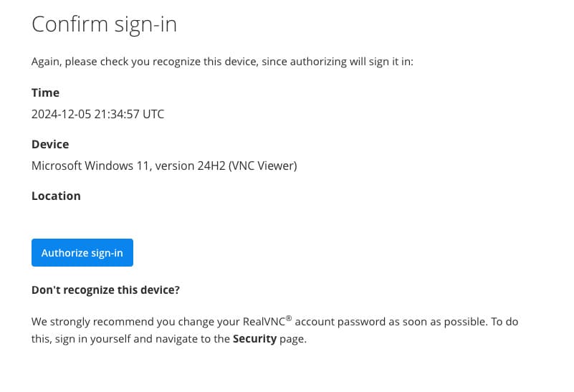Click the registered trademark symbol after RealVNC
574x392 pixels.
(288, 318)
